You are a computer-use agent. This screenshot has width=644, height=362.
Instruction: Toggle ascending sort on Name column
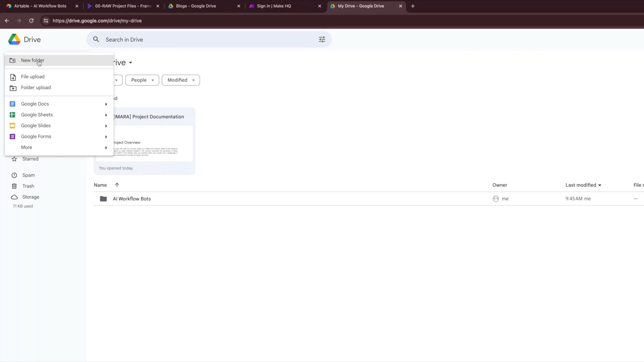click(117, 185)
